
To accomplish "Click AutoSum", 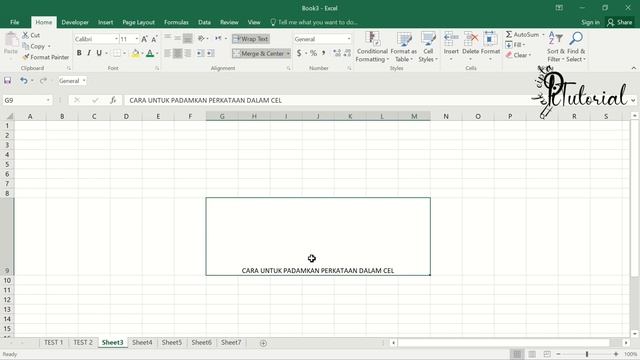I will coord(522,35).
